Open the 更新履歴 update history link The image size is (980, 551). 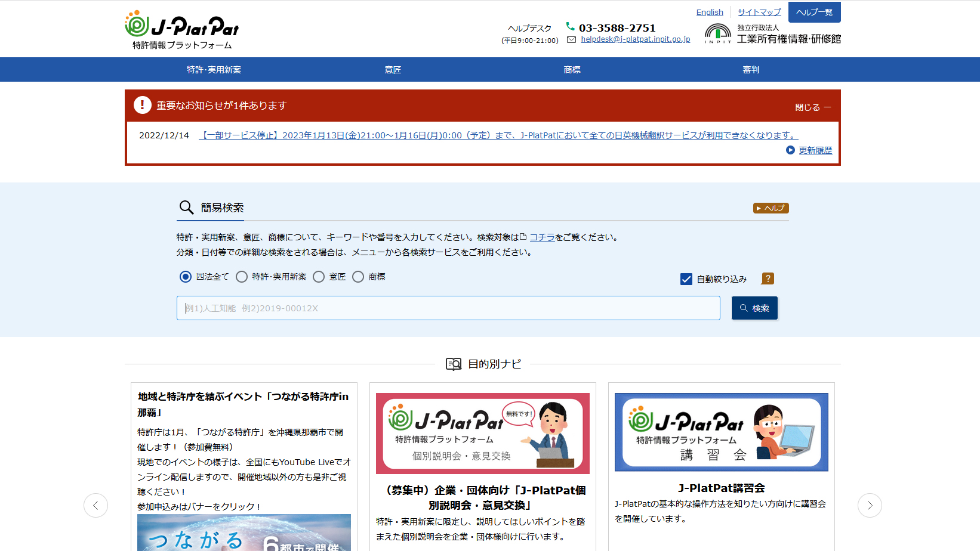(815, 150)
